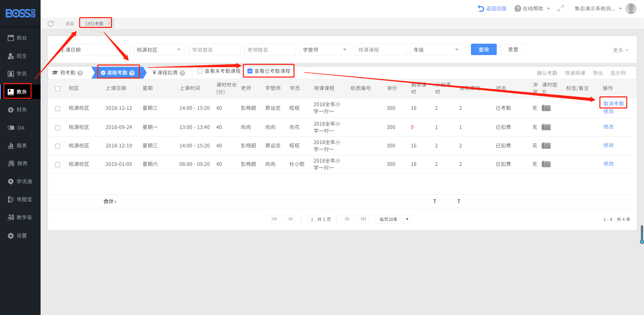Viewport: 644px width, 315px height.
Task: Open 每页20条 page size dropdown
Action: 392,219
